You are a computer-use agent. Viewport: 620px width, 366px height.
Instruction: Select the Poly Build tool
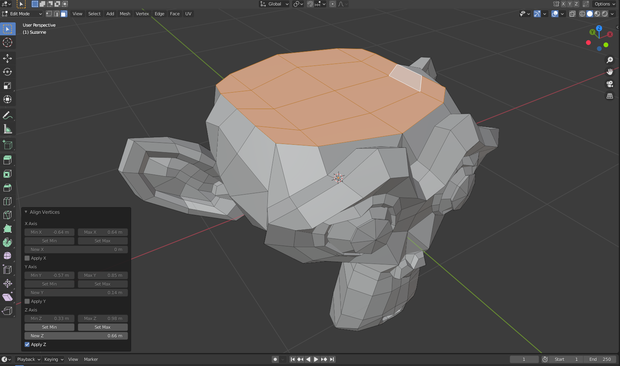tap(8, 228)
